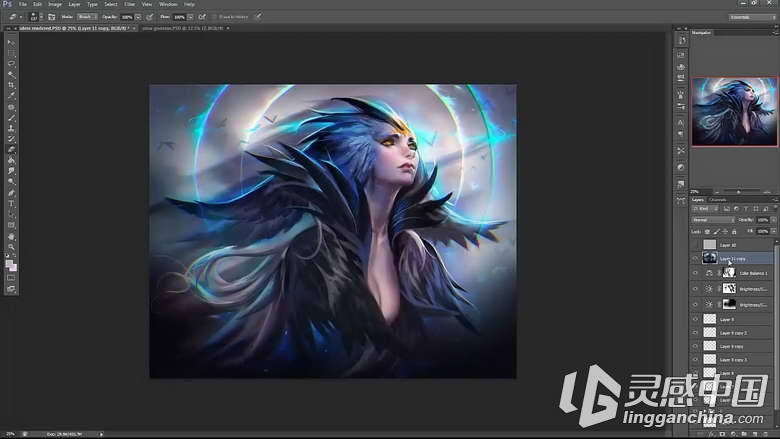Open the Window menu

coord(168,4)
